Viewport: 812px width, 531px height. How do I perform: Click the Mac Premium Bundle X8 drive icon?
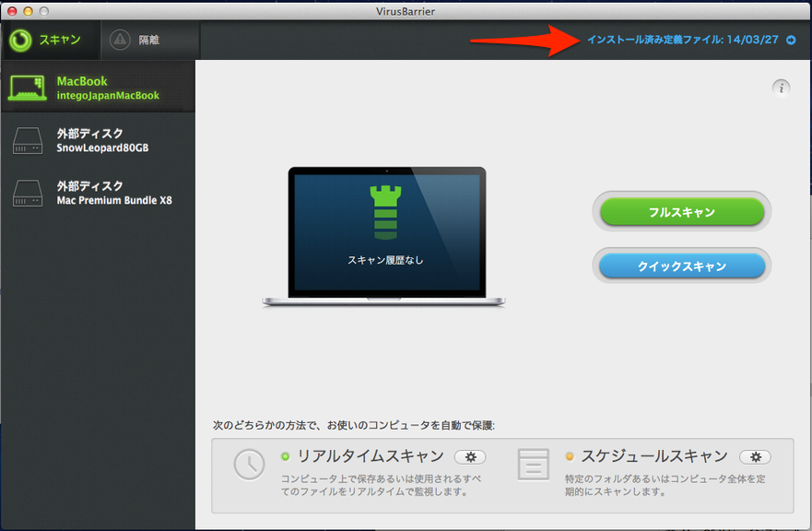28,194
